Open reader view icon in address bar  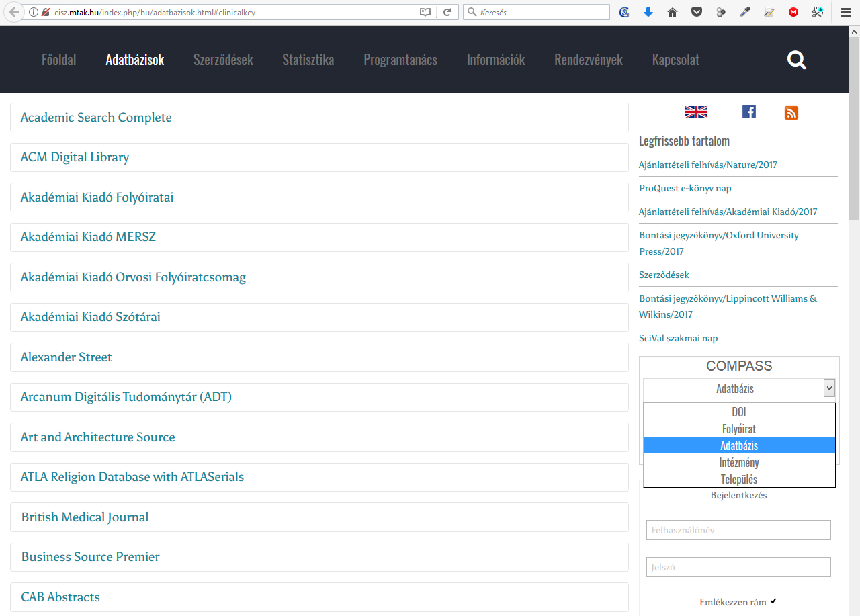coord(425,12)
